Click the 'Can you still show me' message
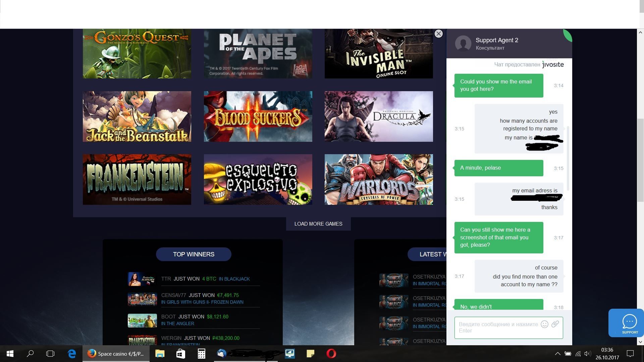 click(499, 237)
